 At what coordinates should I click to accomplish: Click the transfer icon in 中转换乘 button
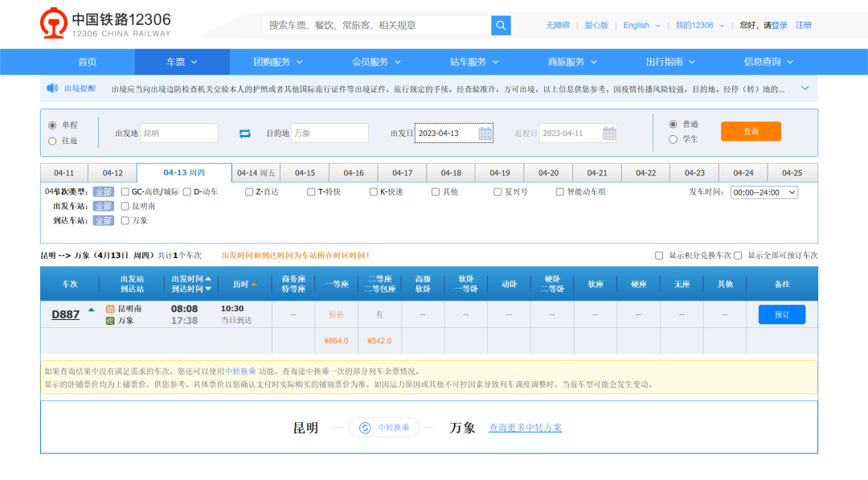tap(365, 428)
